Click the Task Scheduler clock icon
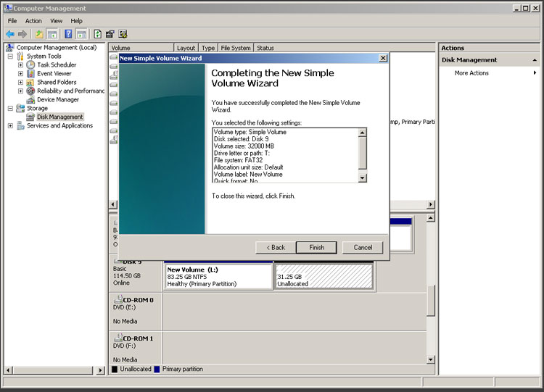 (30, 64)
